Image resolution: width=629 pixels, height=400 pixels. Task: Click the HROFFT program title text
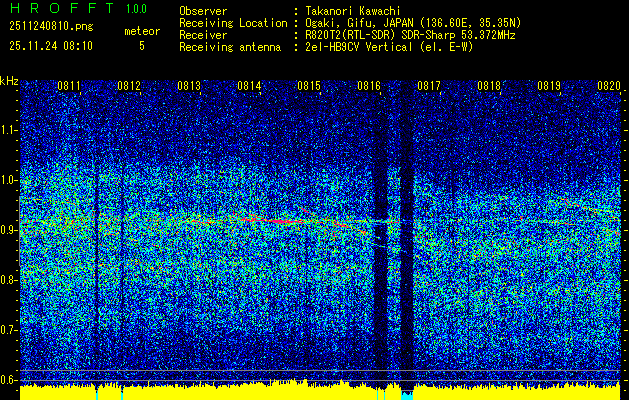pyautogui.click(x=62, y=8)
